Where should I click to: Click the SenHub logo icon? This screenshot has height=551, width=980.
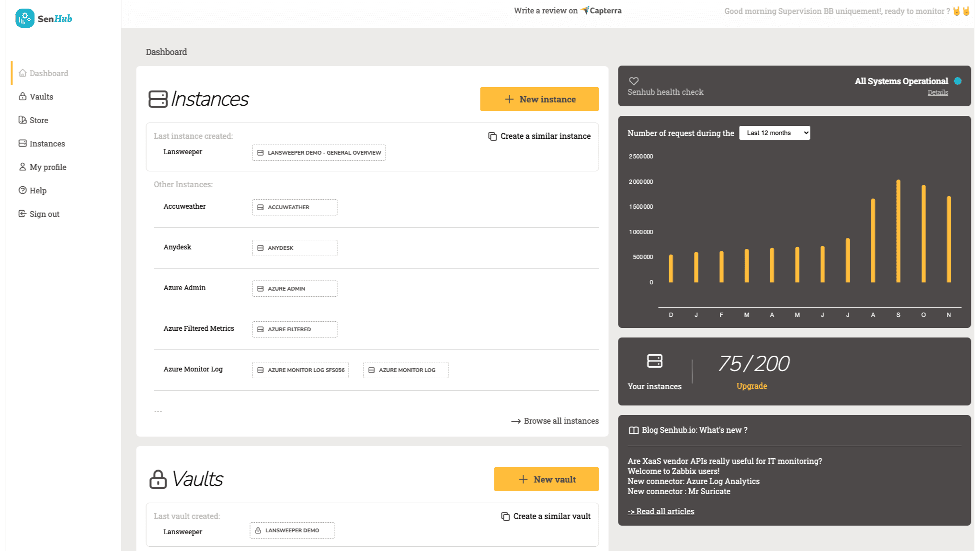click(24, 18)
